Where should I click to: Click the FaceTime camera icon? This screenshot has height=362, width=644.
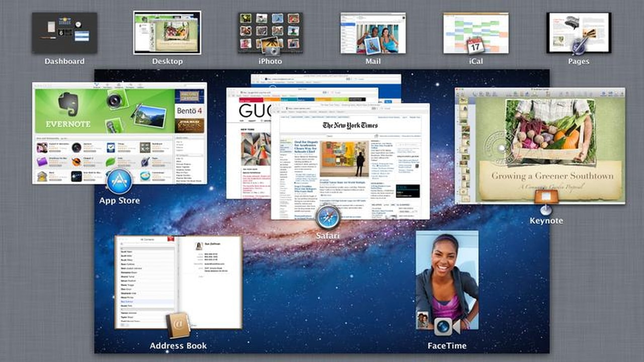pyautogui.click(x=447, y=327)
